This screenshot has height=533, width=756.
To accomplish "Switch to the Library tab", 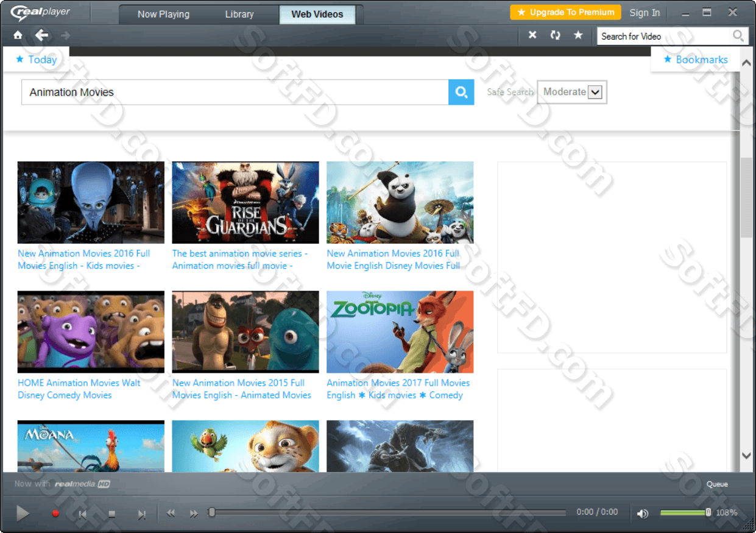I will pyautogui.click(x=239, y=14).
